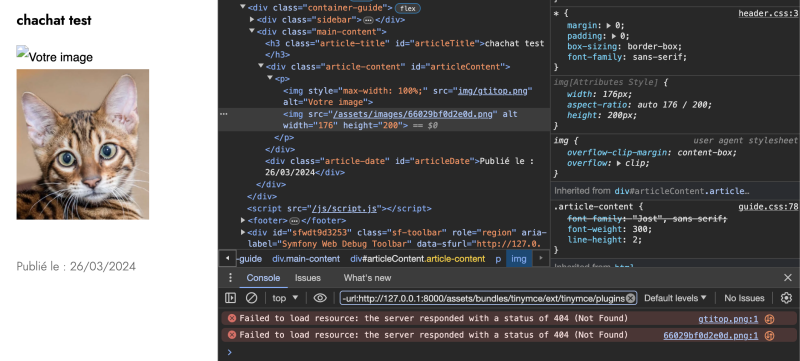The width and height of the screenshot is (800, 361).
Task: Click the three dots beside selected img node
Action: (x=223, y=114)
